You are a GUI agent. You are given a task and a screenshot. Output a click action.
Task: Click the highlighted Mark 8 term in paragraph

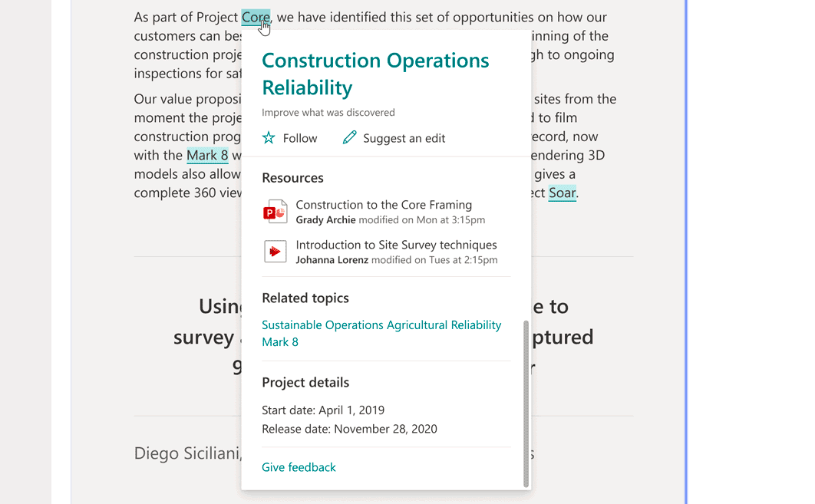tap(207, 156)
